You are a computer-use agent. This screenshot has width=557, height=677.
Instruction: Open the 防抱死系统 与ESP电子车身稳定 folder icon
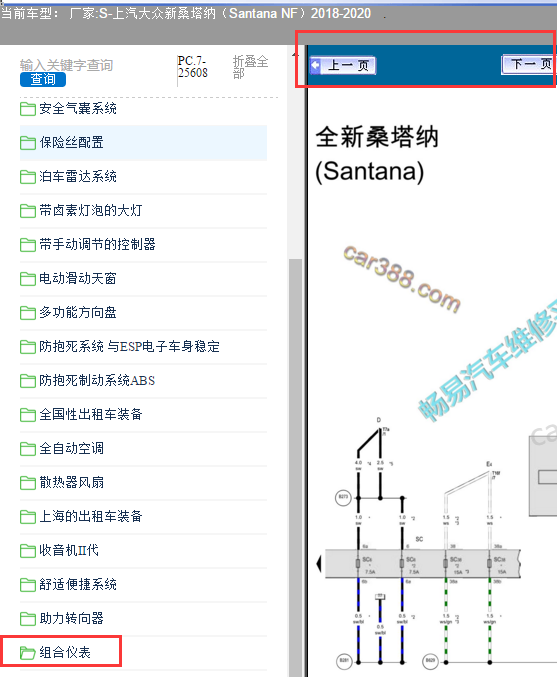pyautogui.click(x=28, y=347)
